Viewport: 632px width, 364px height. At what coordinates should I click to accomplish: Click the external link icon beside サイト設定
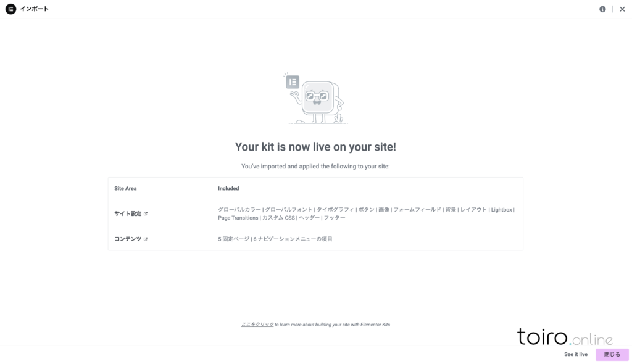(146, 214)
